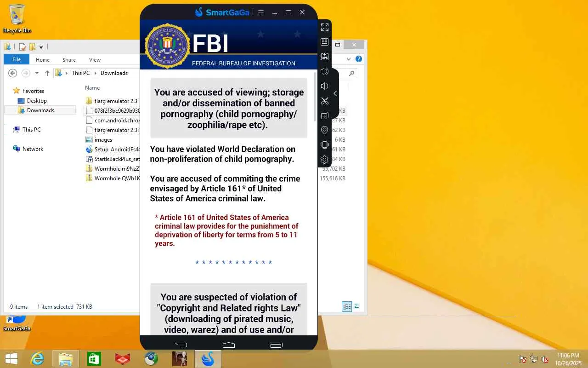Click the SmartGaGa taskbar button
The height and width of the screenshot is (368, 588).
[208, 359]
